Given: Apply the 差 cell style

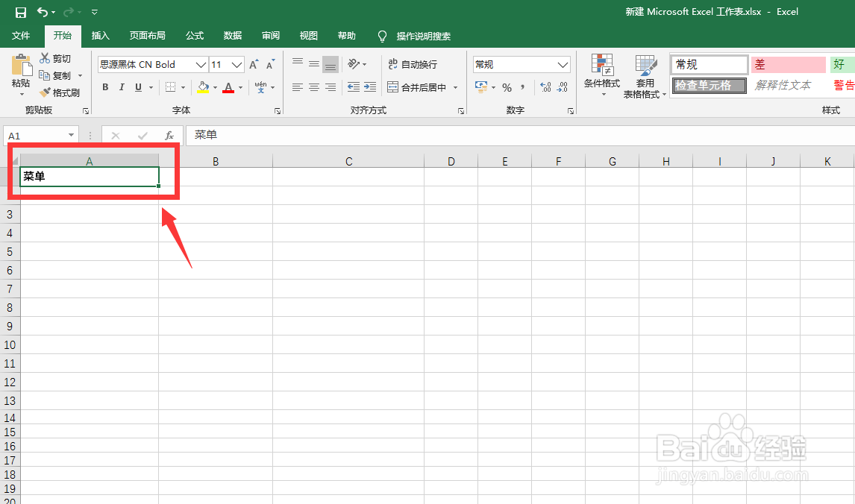Looking at the screenshot, I should tap(788, 64).
